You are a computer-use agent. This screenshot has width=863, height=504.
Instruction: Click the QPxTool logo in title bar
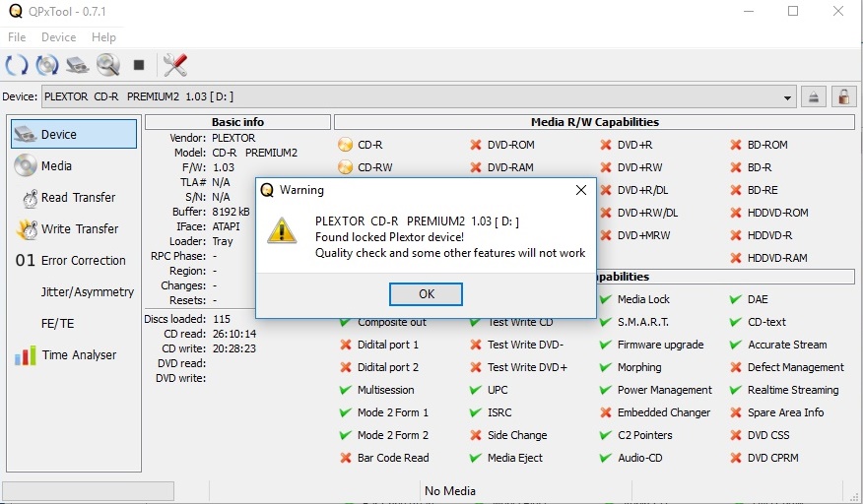(x=16, y=11)
